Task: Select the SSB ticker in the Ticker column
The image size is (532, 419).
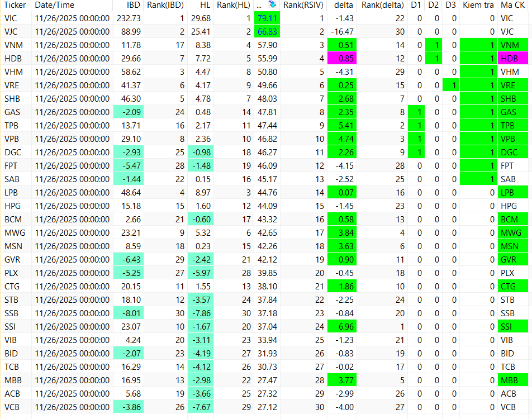Action: 12,313
